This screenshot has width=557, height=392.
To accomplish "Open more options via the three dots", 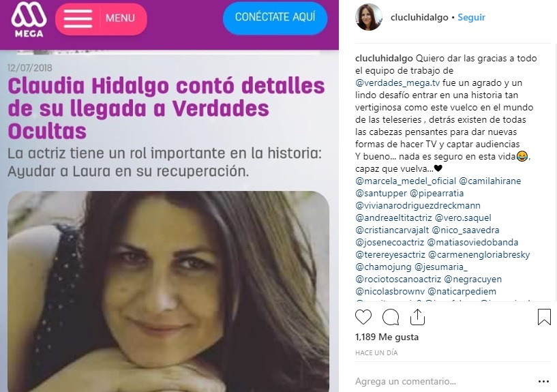I will click(x=543, y=382).
